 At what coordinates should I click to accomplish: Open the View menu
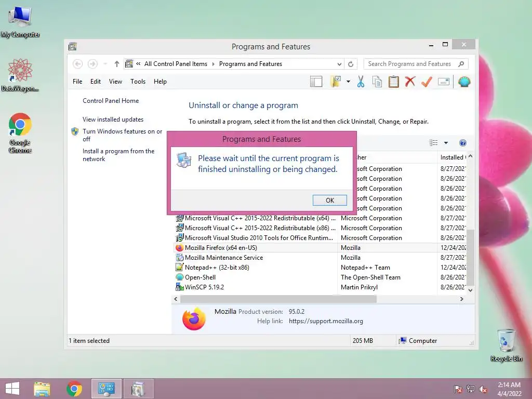pyautogui.click(x=115, y=82)
